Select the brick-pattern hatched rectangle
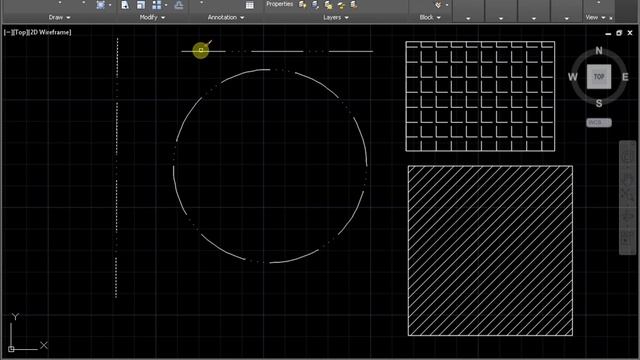This screenshot has height=360, width=640. (480, 96)
